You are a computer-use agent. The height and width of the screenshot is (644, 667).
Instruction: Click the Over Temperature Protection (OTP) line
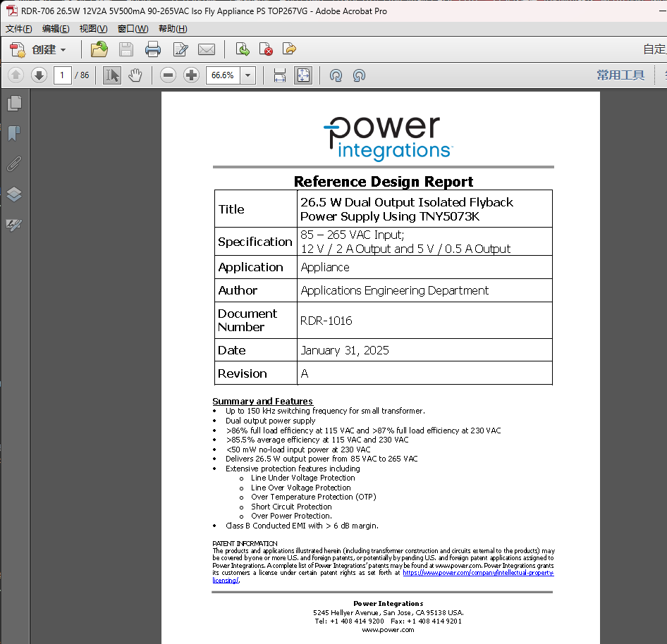[x=314, y=497]
